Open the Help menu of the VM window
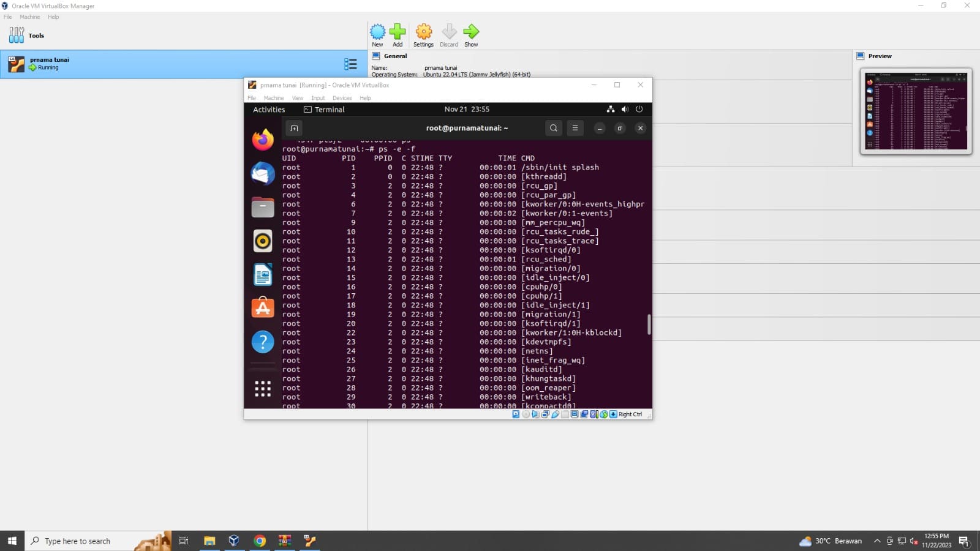980x551 pixels. 365,98
